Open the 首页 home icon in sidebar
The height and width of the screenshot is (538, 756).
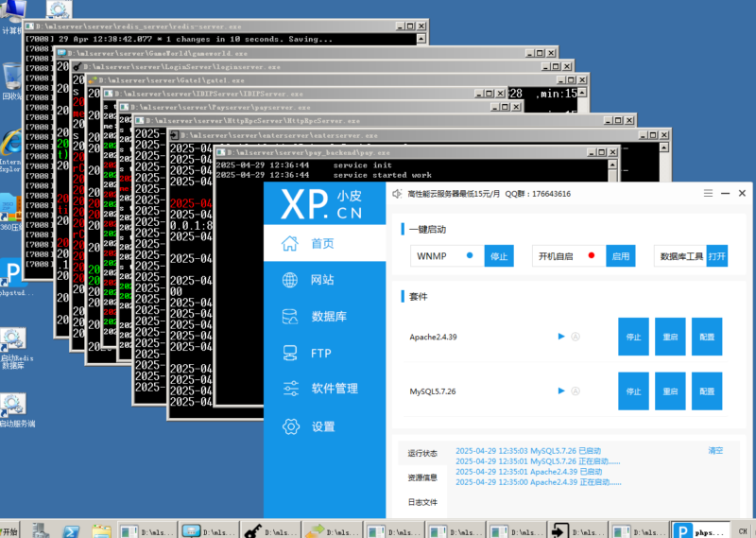(291, 243)
